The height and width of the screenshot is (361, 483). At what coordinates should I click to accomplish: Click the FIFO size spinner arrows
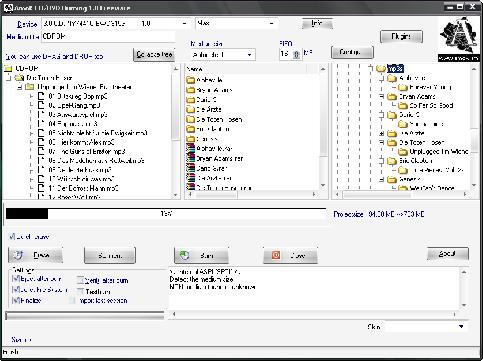(x=296, y=54)
